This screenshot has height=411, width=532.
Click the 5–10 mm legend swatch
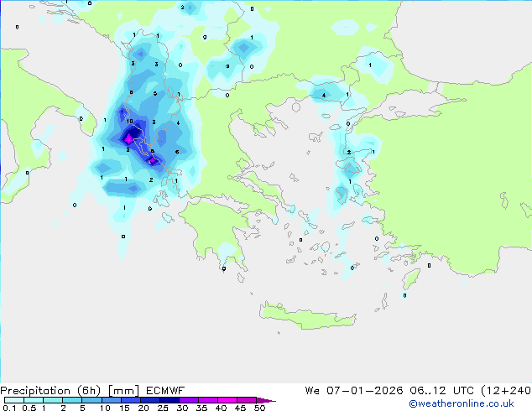(91, 400)
